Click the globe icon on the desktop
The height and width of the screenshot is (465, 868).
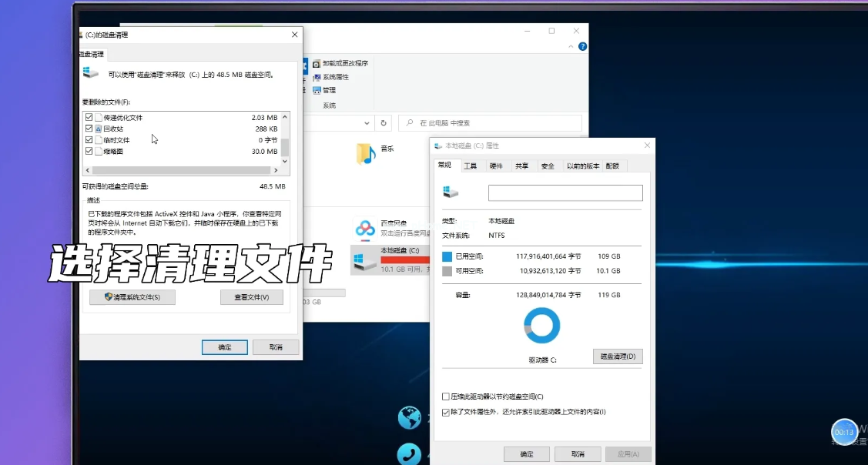pyautogui.click(x=408, y=418)
